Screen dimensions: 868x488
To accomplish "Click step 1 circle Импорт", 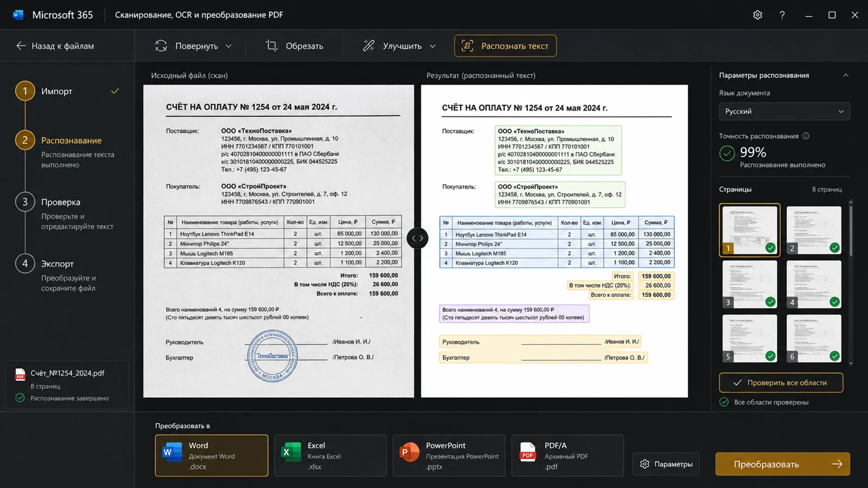I will coord(25,91).
